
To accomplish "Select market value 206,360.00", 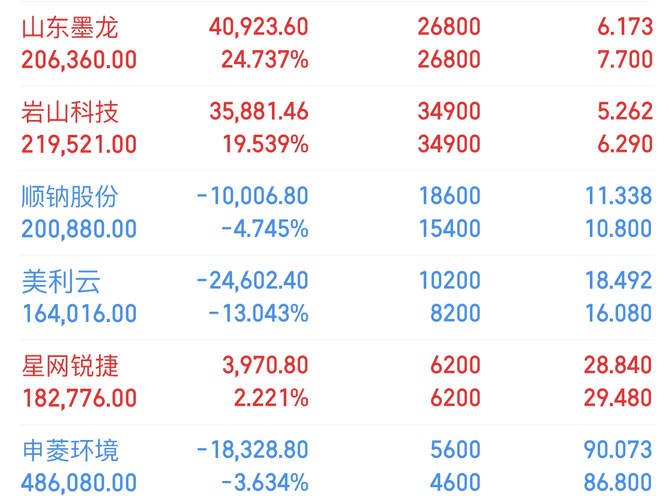I will pyautogui.click(x=79, y=60).
